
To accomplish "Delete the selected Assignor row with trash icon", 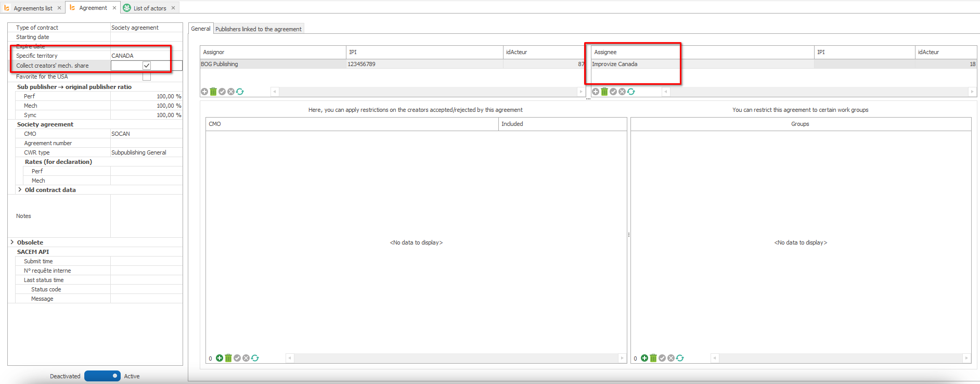I will 213,92.
